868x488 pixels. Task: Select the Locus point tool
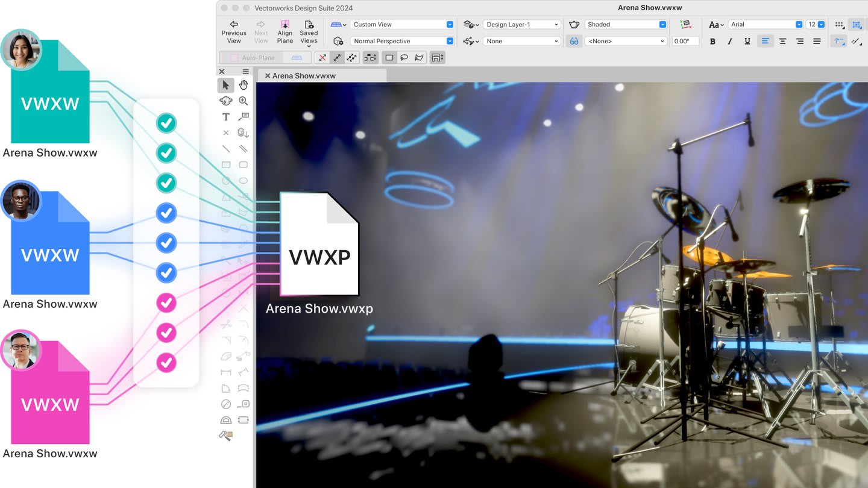coord(226,133)
